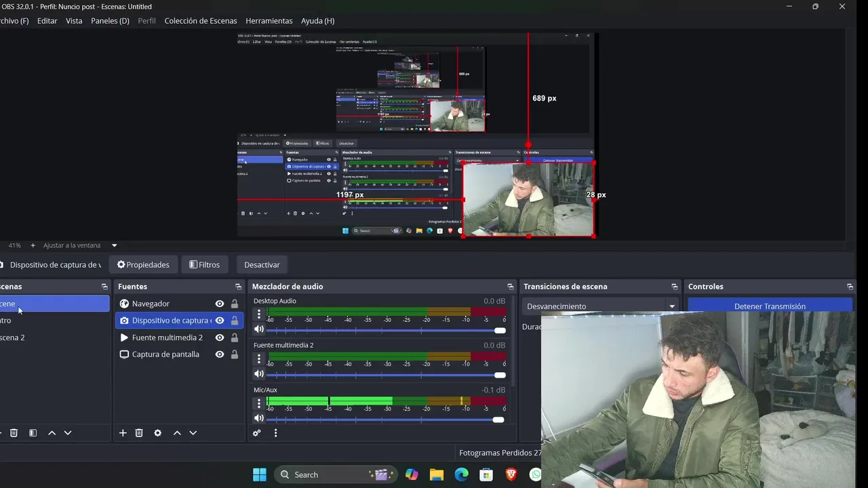Mute the Mic/Aux channel
868x488 pixels.
(258, 418)
